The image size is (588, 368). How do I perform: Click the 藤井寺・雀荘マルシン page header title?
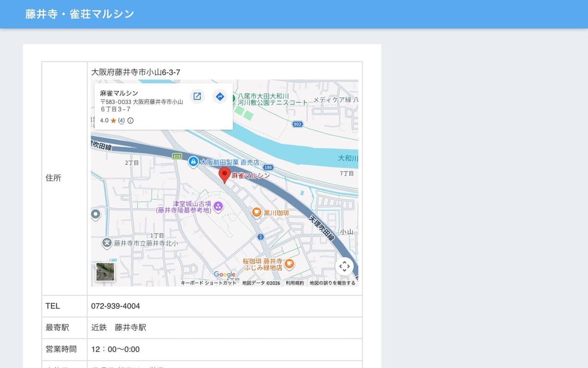point(80,14)
